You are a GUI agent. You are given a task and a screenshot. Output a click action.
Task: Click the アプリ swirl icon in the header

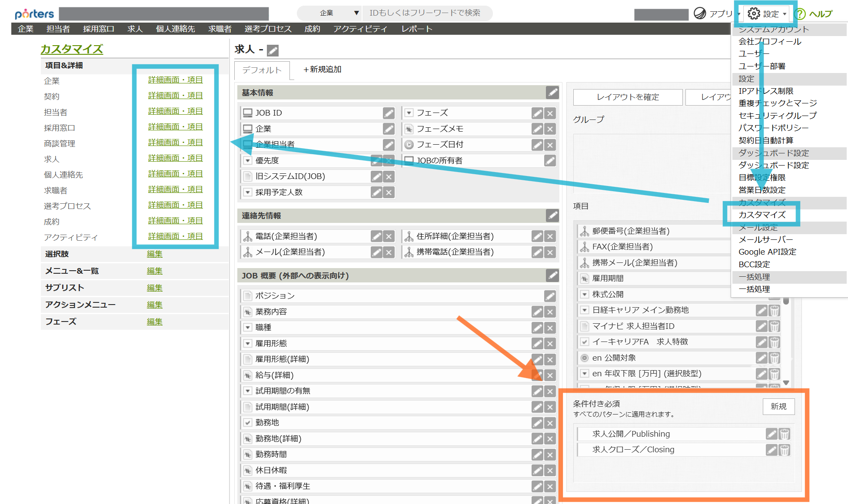pyautogui.click(x=699, y=13)
